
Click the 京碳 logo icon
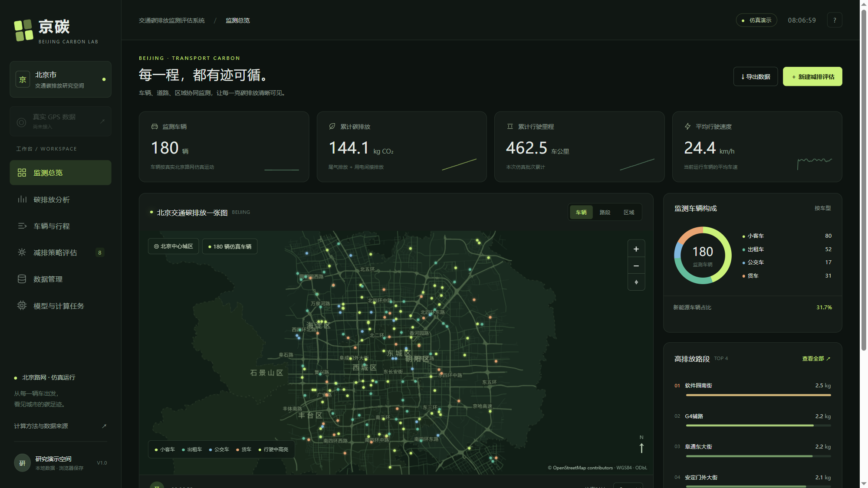23,30
